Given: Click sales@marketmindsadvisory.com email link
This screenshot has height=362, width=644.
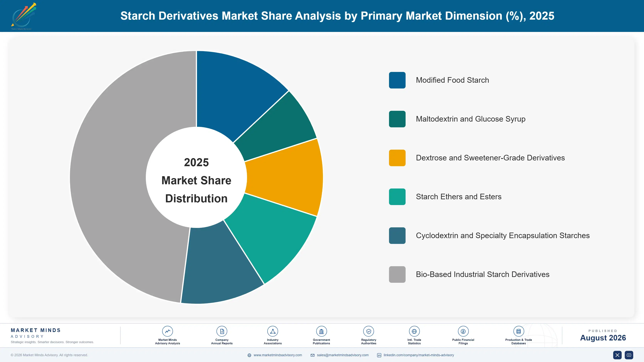Looking at the screenshot, I should 343,355.
